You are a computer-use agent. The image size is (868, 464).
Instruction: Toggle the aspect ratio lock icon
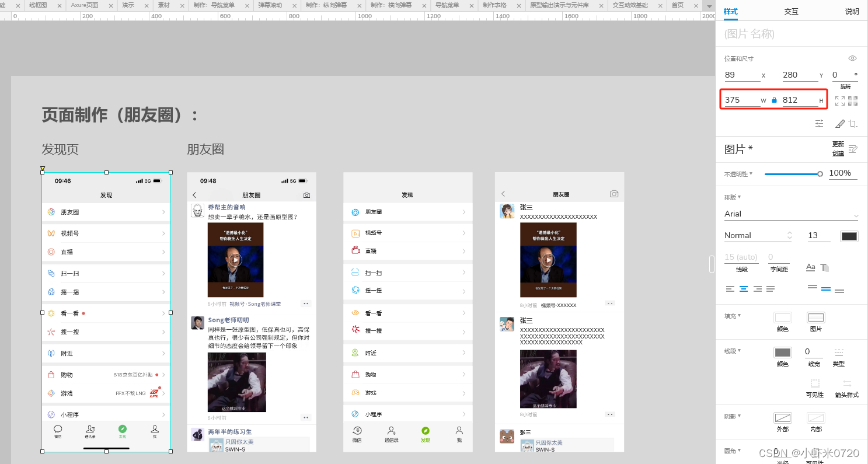click(774, 100)
